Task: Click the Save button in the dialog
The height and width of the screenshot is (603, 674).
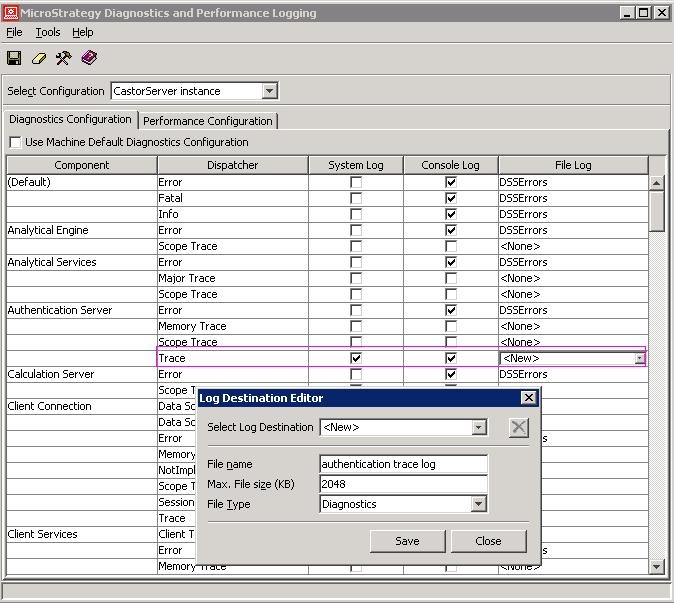Action: point(407,541)
